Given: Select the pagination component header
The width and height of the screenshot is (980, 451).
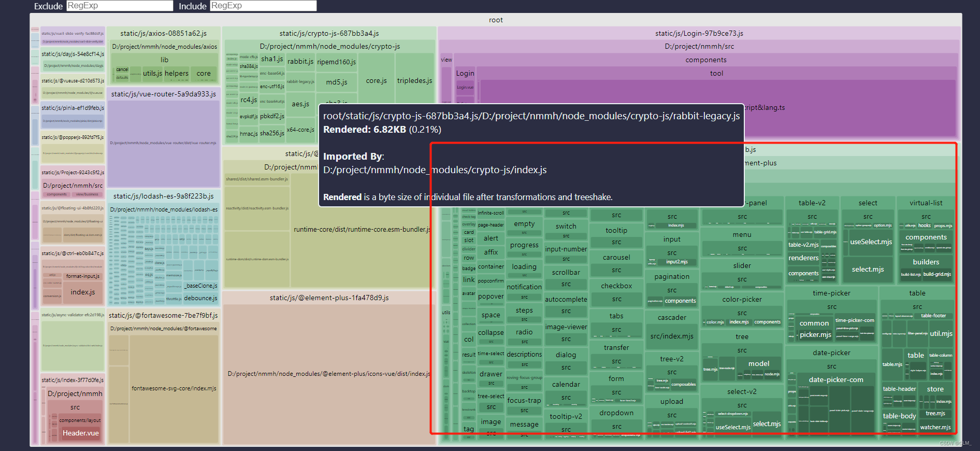Looking at the screenshot, I should (x=672, y=276).
